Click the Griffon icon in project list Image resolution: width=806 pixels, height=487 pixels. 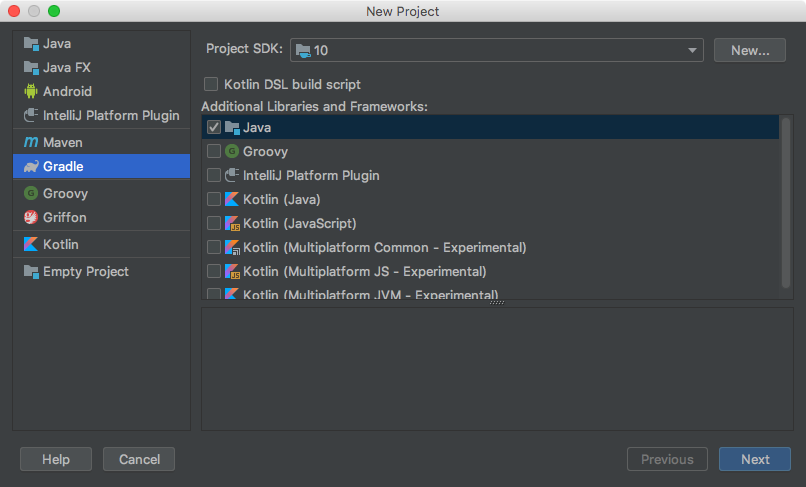(x=31, y=218)
